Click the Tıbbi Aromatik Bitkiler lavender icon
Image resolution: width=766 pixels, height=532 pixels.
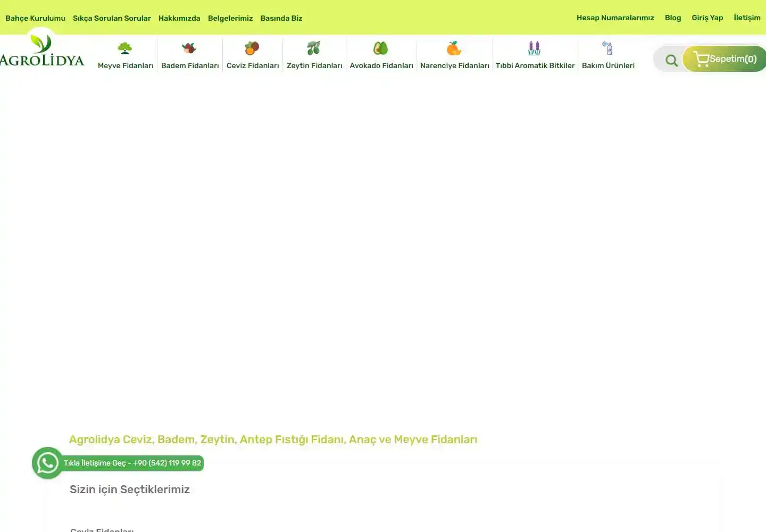click(534, 48)
